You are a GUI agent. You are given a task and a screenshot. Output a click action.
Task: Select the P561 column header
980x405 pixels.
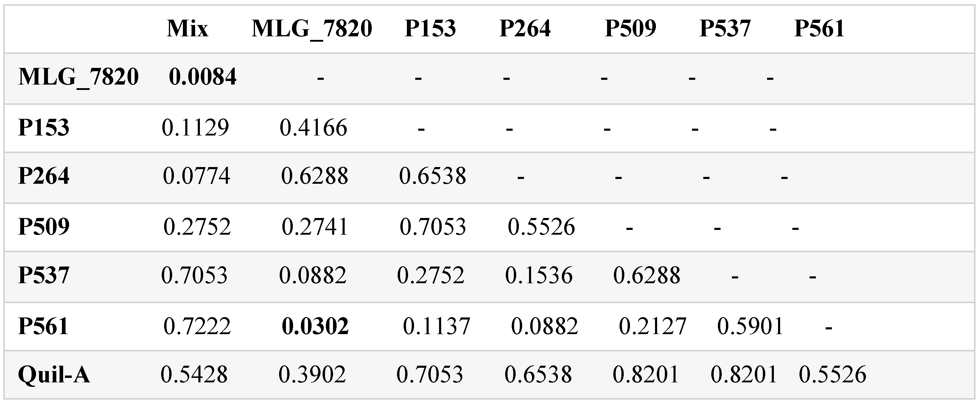819,29
